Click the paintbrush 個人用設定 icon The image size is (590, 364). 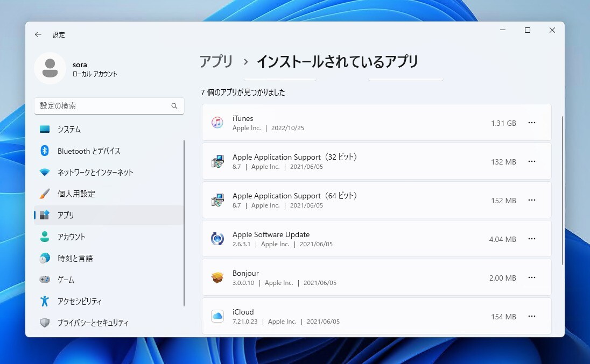coord(45,194)
